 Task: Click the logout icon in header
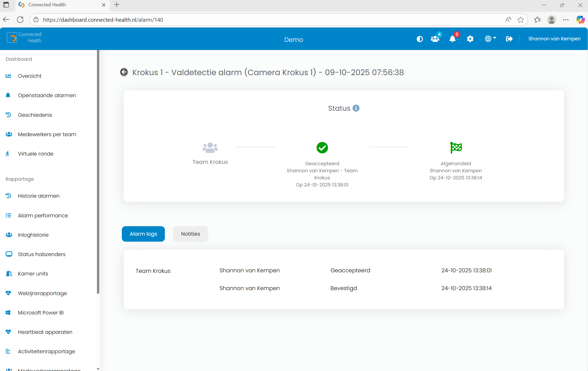pos(509,39)
